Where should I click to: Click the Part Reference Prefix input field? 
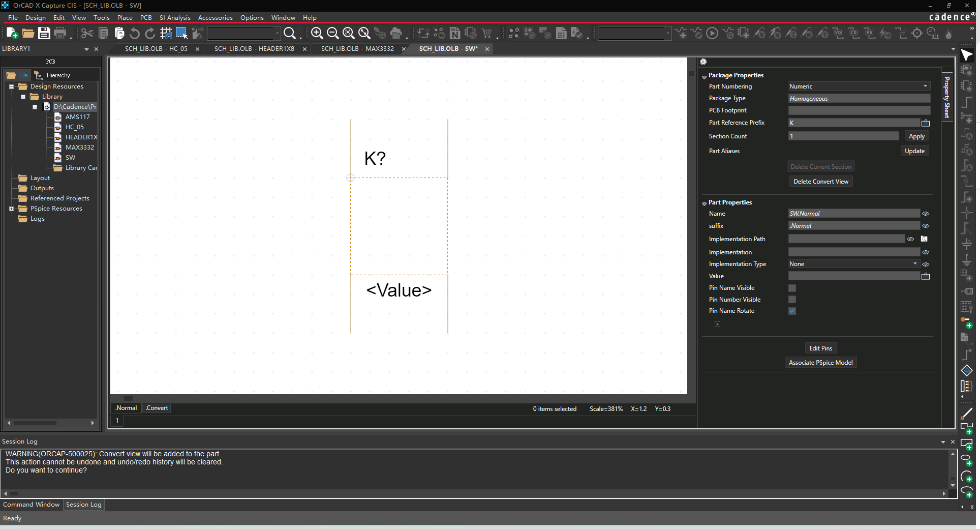pyautogui.click(x=854, y=123)
